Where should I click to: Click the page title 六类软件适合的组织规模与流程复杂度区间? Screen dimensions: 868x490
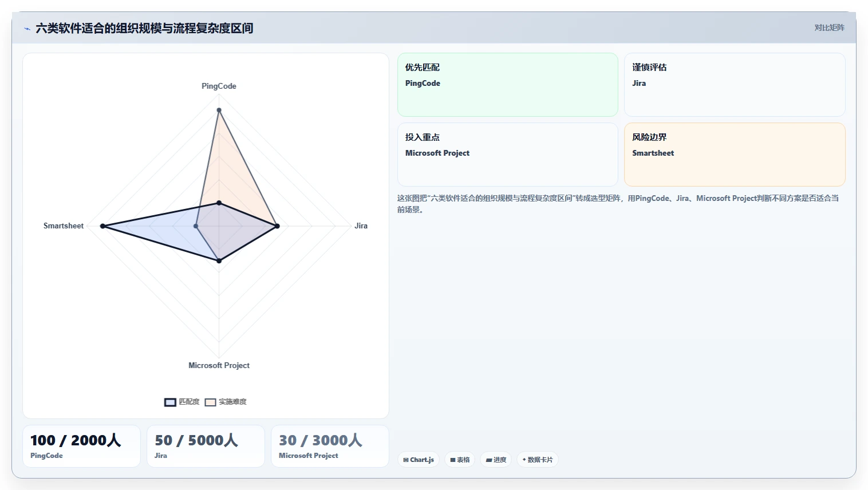pyautogui.click(x=144, y=28)
